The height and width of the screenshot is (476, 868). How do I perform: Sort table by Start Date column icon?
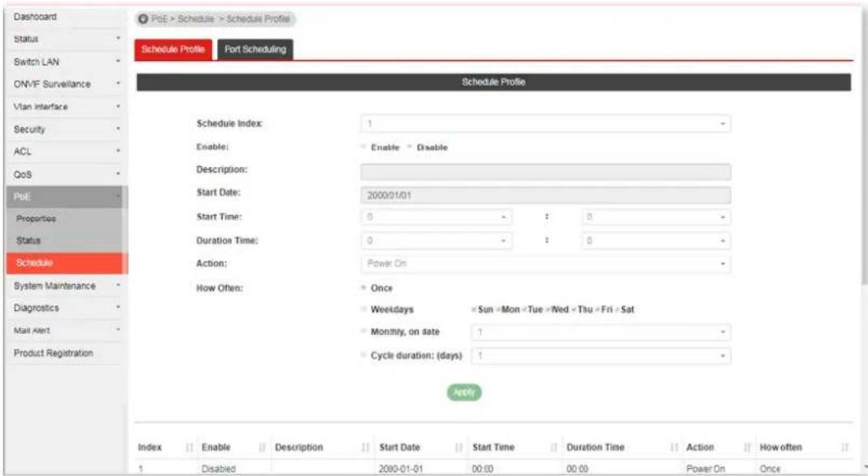click(459, 448)
